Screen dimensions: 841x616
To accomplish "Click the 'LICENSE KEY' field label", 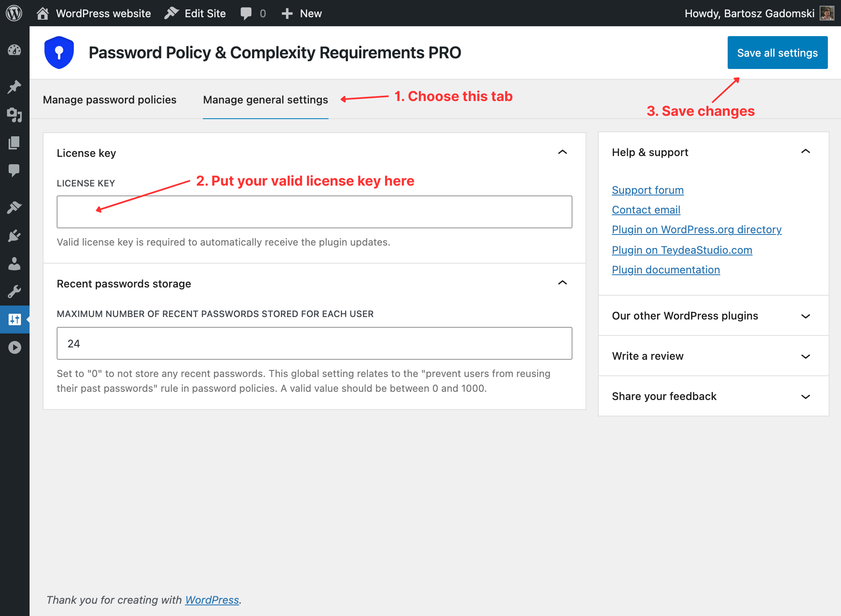I will [x=86, y=183].
